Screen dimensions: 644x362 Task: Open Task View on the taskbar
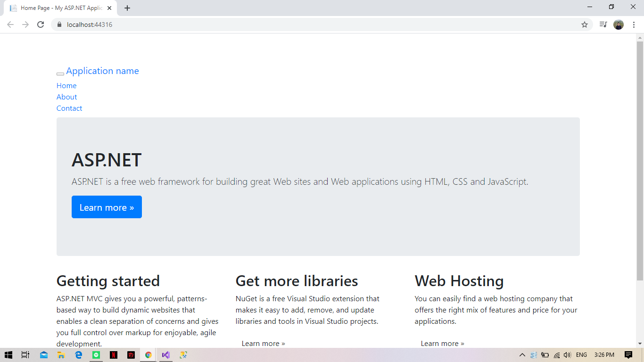pos(26,355)
